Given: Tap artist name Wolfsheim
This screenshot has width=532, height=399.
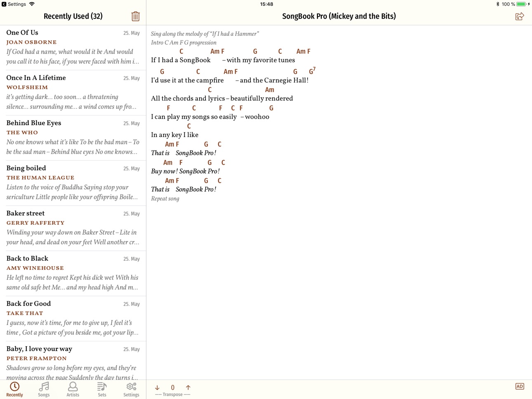Looking at the screenshot, I should click(27, 87).
